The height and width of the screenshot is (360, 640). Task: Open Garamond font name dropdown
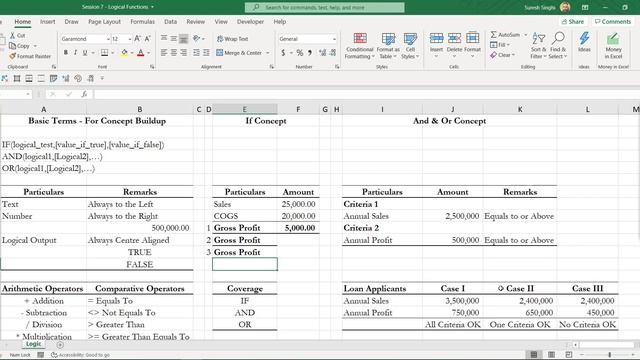point(108,39)
